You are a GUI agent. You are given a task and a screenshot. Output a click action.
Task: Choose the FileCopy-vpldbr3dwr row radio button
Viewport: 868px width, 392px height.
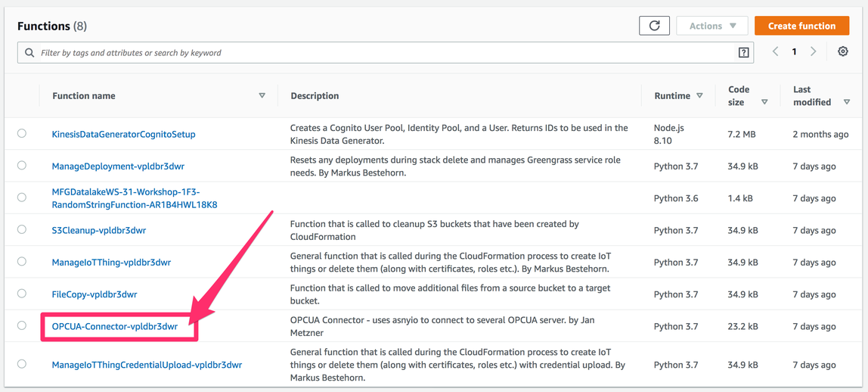tap(22, 294)
